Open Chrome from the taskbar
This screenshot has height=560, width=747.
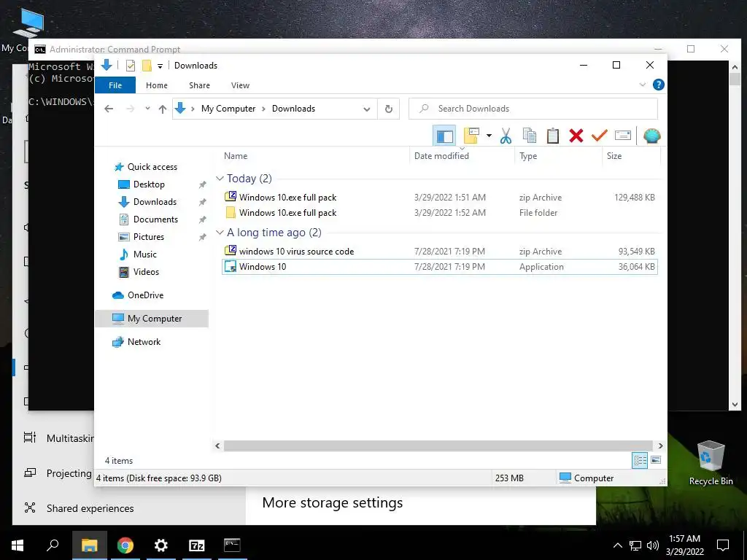click(125, 545)
